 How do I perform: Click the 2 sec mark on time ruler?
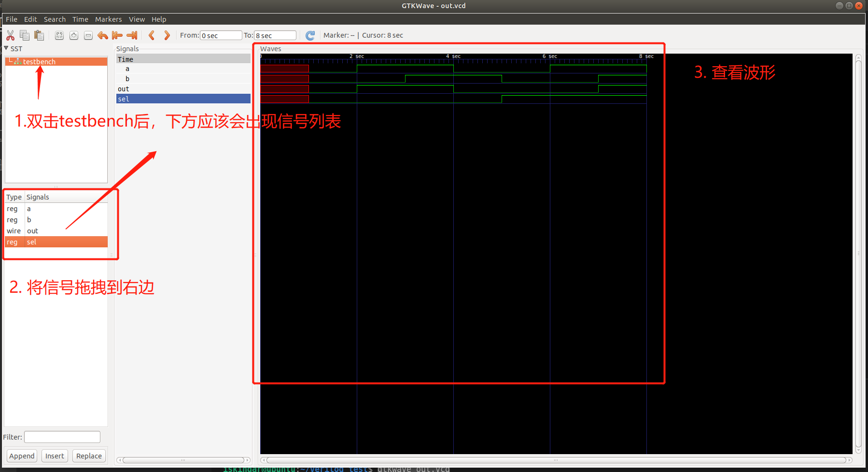tap(357, 57)
